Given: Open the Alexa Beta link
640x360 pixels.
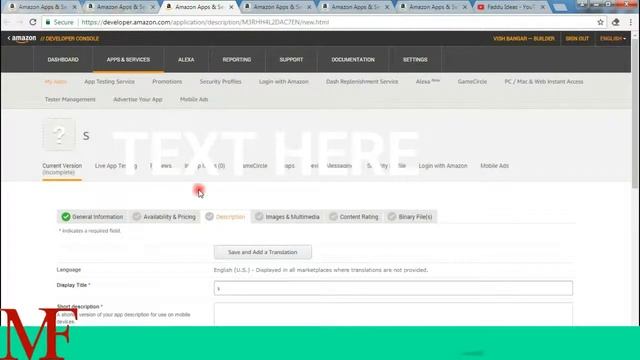Looking at the screenshot, I should pos(427,81).
